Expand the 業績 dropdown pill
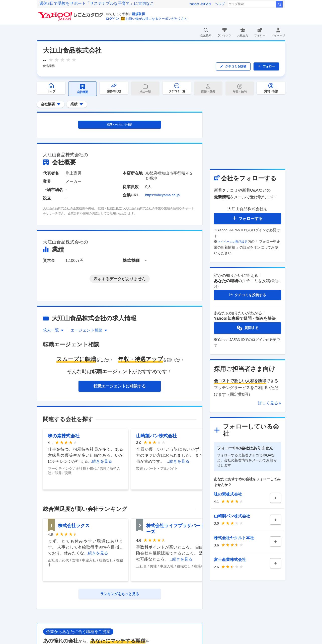322x644 pixels. pyautogui.click(x=77, y=104)
